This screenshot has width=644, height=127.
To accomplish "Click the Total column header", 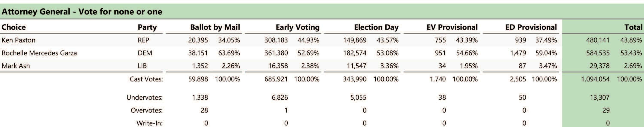I will point(633,27).
